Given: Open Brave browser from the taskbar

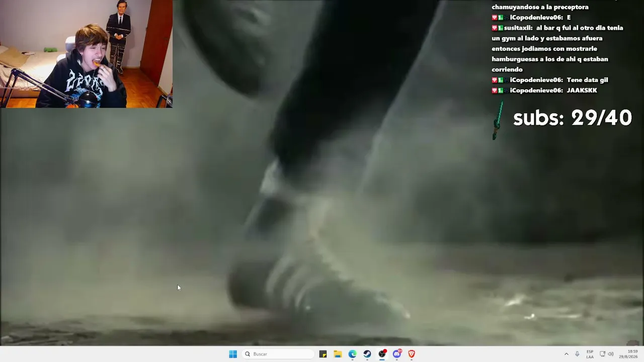Looking at the screenshot, I should coord(412,354).
